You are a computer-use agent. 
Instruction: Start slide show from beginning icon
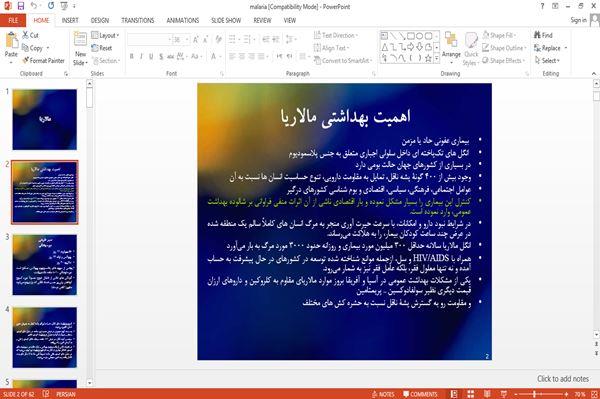click(x=64, y=6)
